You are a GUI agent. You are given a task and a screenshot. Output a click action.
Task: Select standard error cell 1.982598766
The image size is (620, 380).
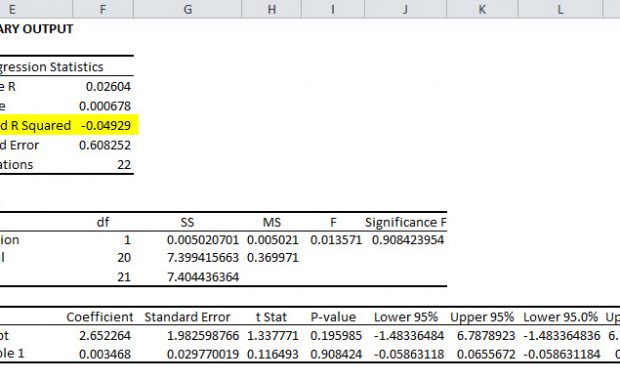tap(203, 336)
